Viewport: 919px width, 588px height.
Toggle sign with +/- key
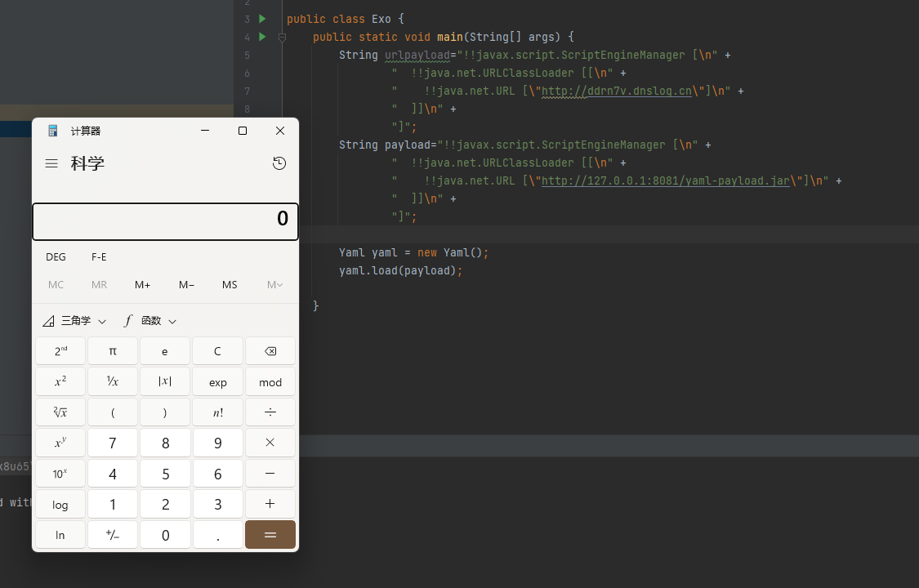[x=113, y=535]
